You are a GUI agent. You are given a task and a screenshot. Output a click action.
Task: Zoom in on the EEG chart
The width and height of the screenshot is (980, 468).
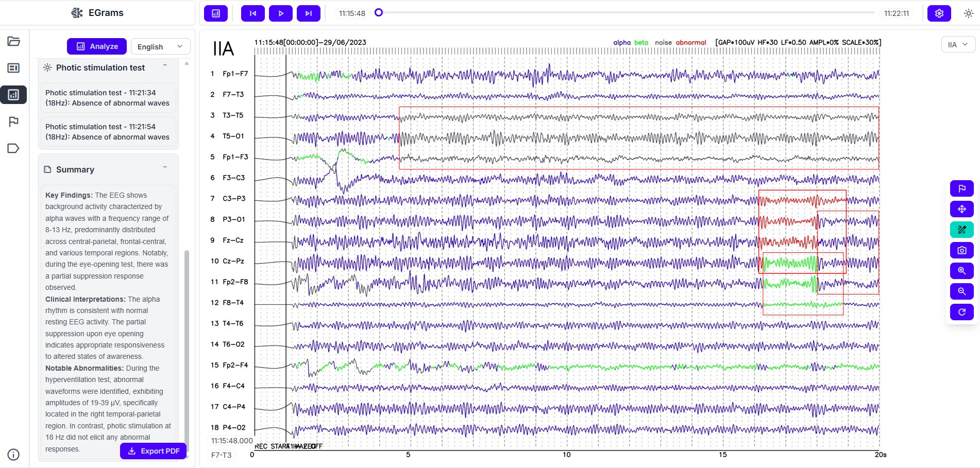(x=961, y=271)
